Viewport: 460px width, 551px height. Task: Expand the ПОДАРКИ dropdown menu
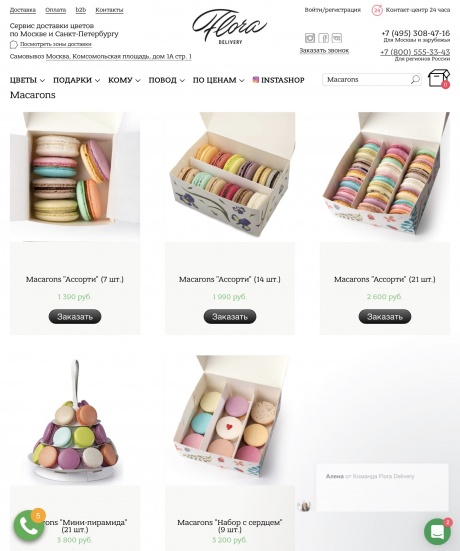point(76,80)
